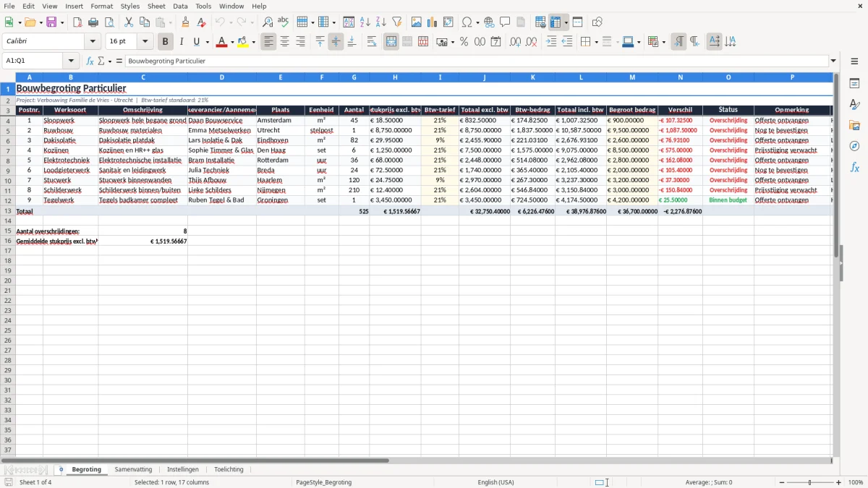Open the File menu
Viewport: 868px width, 488px height.
point(9,6)
